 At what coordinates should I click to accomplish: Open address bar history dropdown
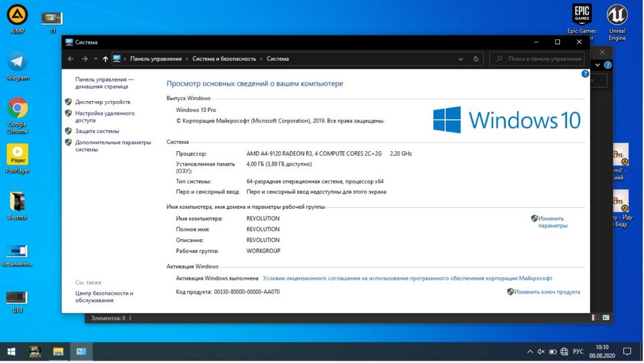tap(460, 59)
